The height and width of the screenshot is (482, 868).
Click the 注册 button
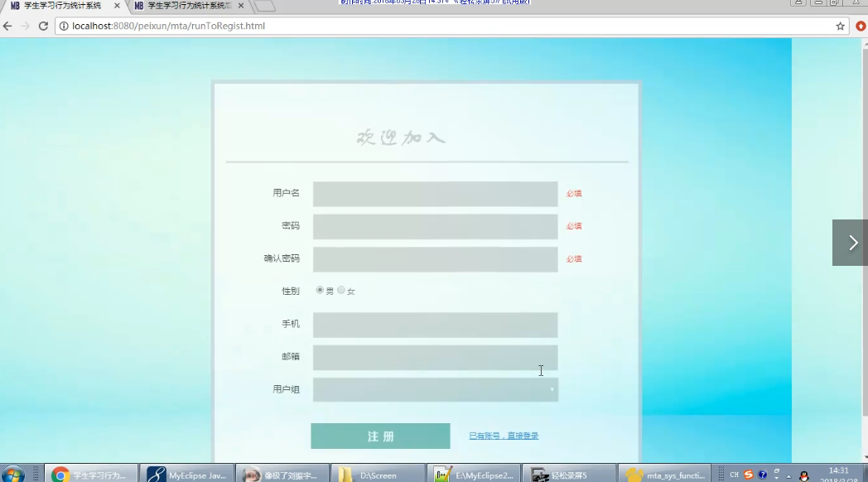tap(380, 436)
